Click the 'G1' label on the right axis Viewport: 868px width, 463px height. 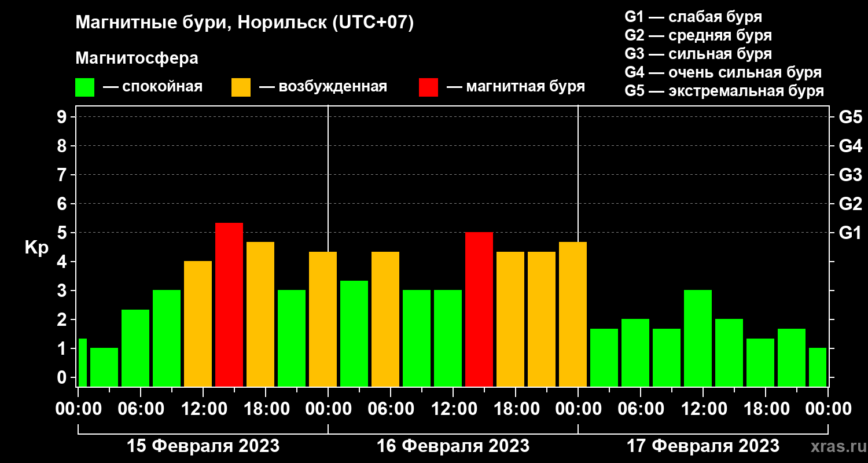click(x=851, y=233)
